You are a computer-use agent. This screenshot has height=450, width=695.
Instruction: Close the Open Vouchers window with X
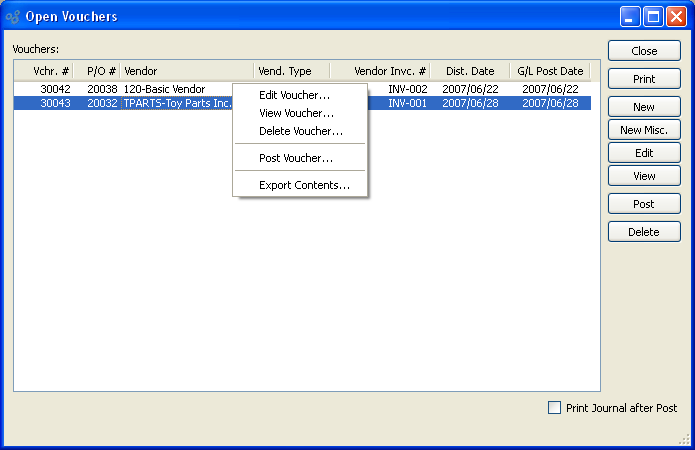point(676,17)
